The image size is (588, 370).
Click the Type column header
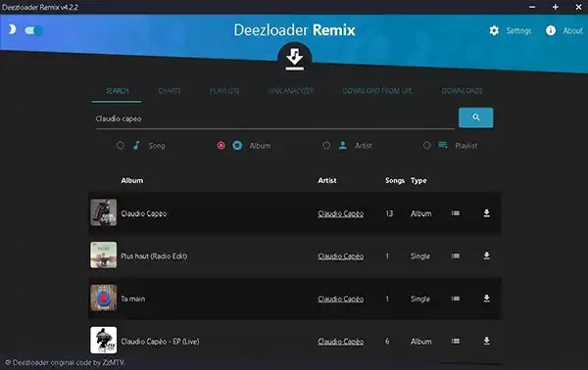point(418,180)
